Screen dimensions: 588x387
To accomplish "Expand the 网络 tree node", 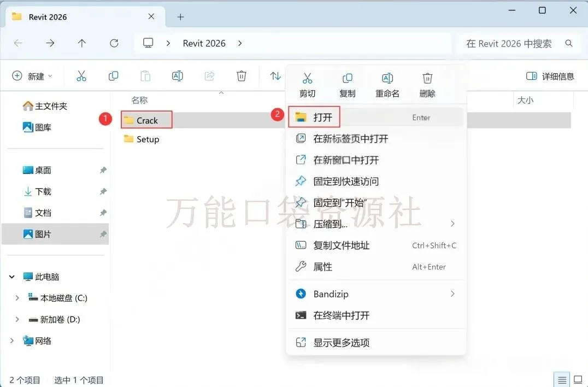I will coord(11,341).
